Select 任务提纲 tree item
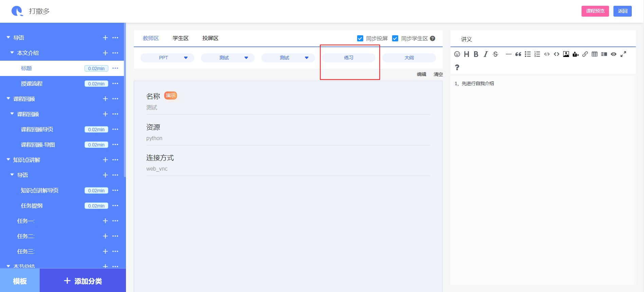 tap(32, 206)
